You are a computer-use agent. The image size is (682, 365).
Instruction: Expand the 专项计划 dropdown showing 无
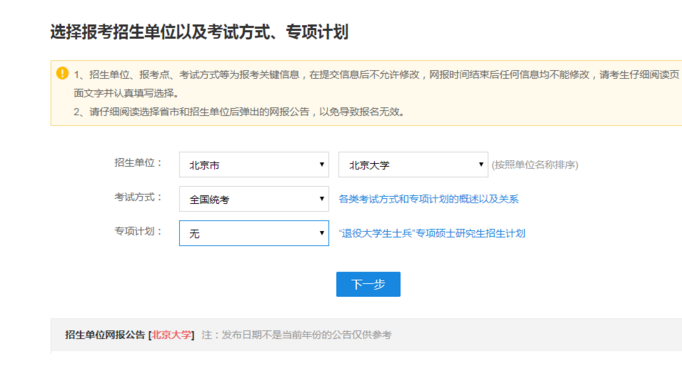[x=254, y=233]
